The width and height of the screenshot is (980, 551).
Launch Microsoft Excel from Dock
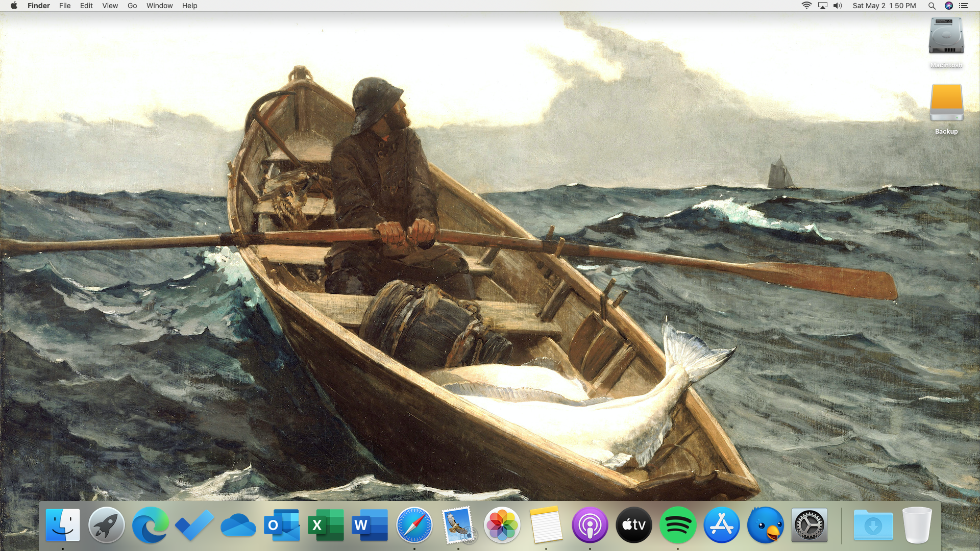pyautogui.click(x=326, y=525)
